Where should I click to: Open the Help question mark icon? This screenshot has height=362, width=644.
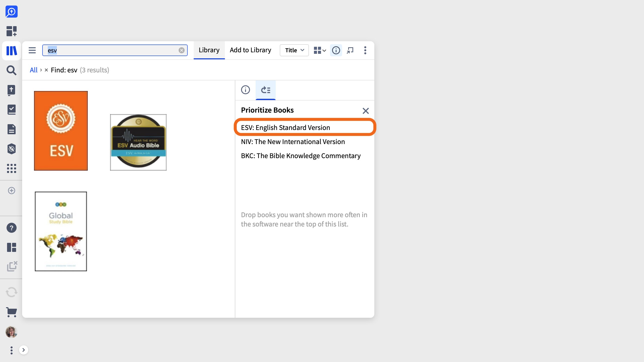[12, 228]
